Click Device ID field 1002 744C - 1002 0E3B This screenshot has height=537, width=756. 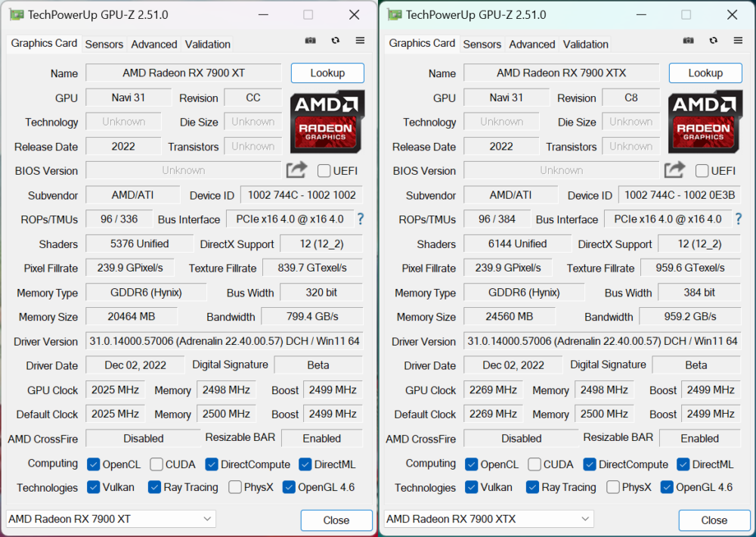point(680,195)
